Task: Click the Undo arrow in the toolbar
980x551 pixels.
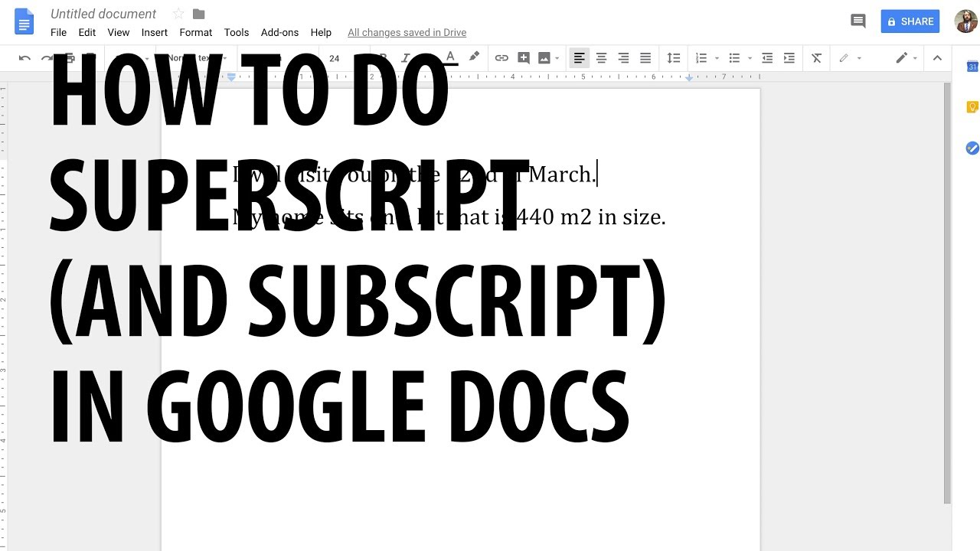Action: click(24, 58)
